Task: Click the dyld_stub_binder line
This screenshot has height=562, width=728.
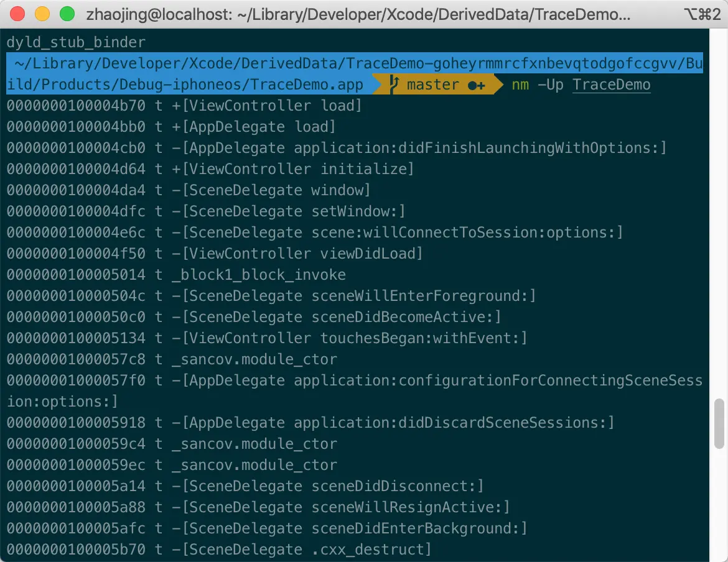Action: [x=76, y=42]
